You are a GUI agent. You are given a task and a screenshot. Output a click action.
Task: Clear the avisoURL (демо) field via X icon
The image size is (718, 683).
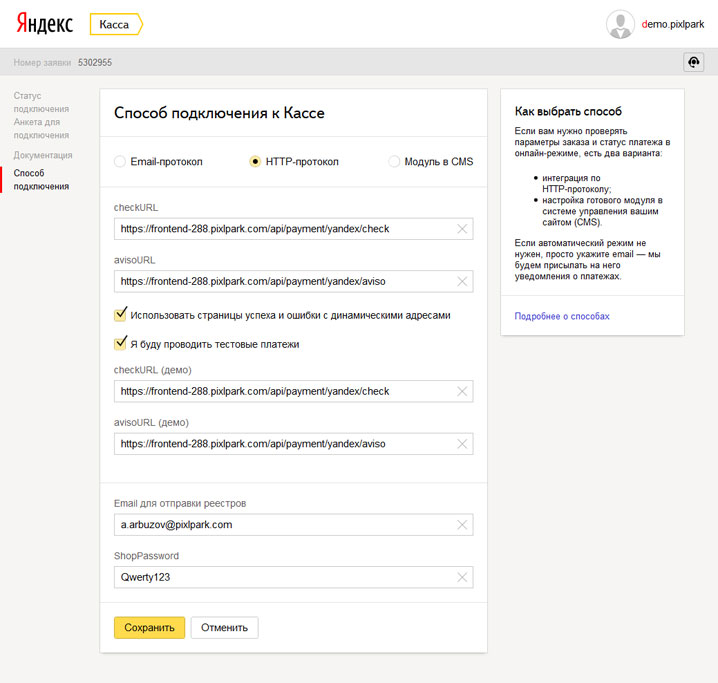pyautogui.click(x=462, y=444)
